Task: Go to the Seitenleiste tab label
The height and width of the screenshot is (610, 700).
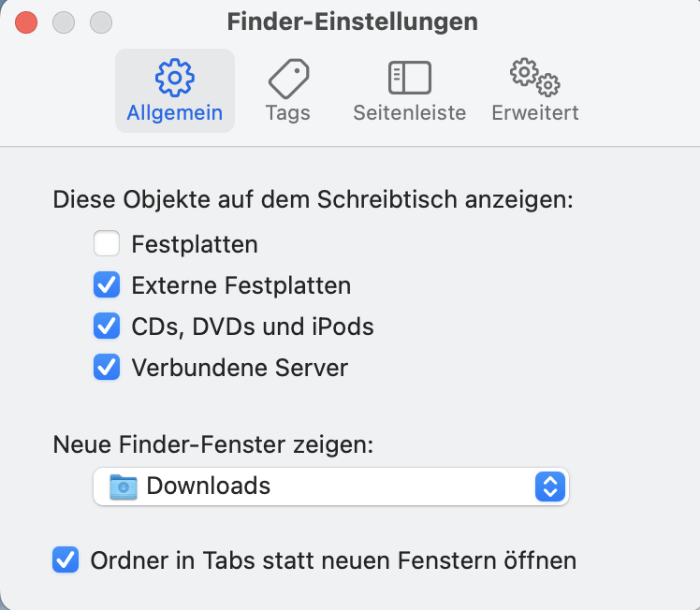Action: [409, 113]
